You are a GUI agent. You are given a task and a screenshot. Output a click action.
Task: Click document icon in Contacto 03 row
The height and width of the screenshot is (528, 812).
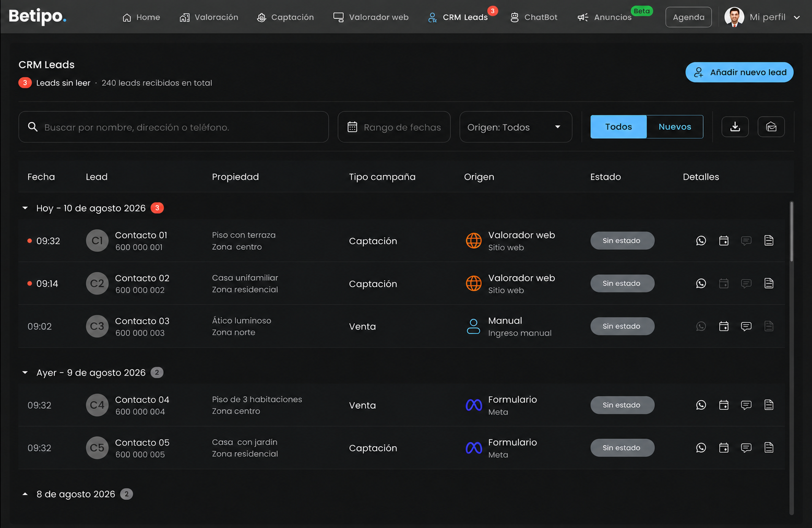pos(769,326)
